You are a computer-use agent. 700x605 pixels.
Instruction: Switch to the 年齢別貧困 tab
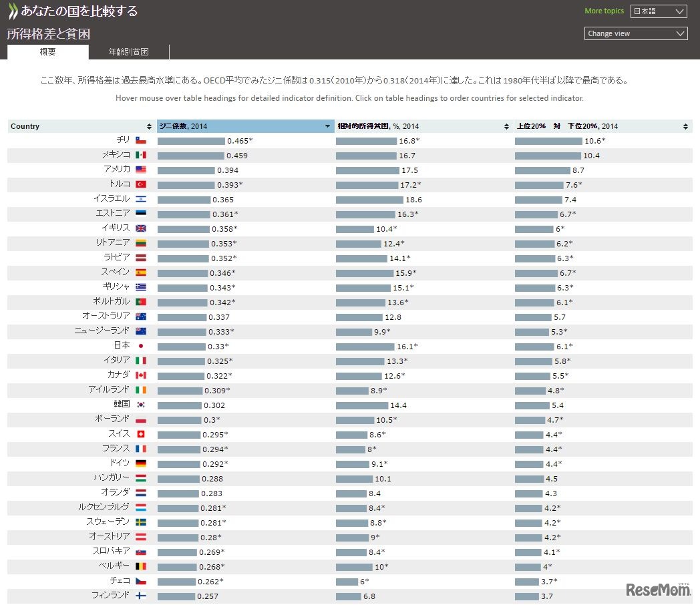coord(128,52)
